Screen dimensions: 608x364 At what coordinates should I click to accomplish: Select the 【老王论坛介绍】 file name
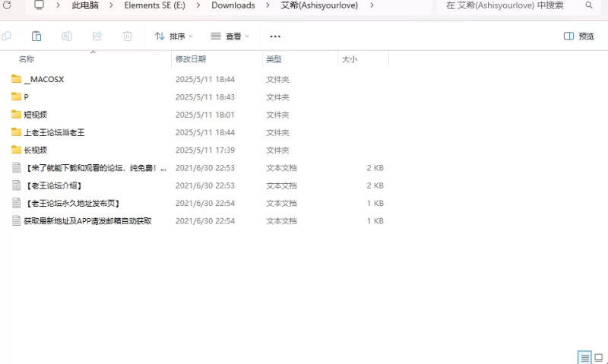tap(54, 185)
